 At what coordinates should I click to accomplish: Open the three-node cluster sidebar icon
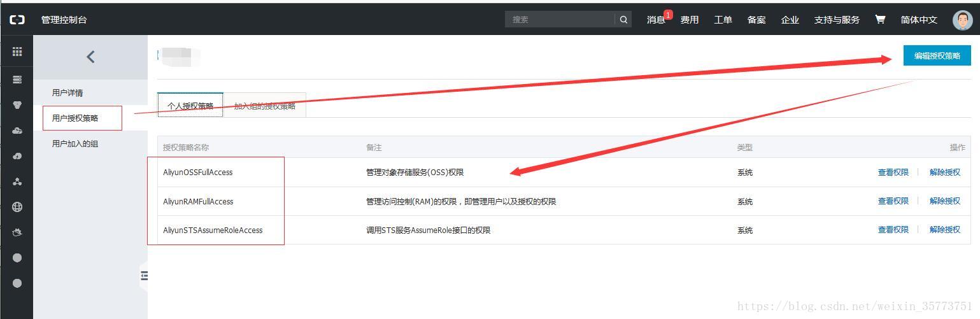(17, 181)
